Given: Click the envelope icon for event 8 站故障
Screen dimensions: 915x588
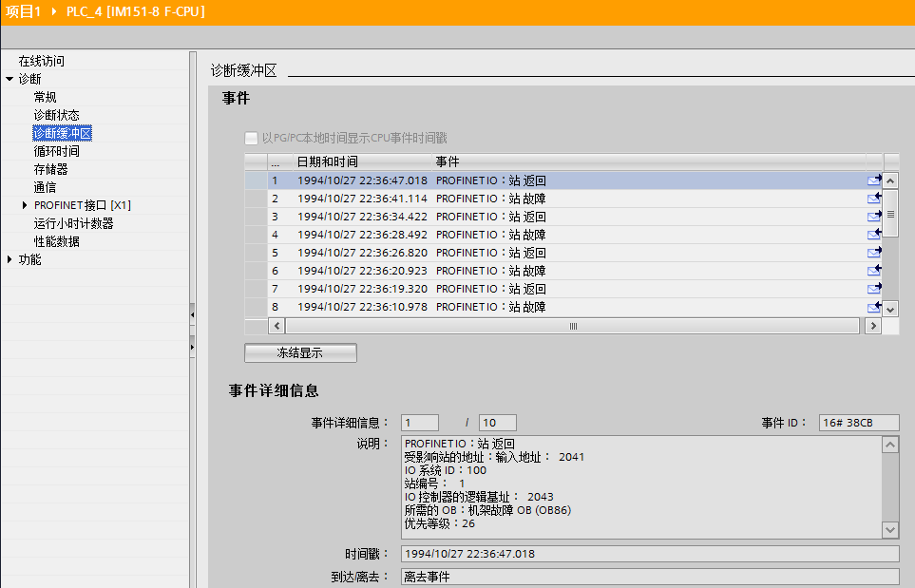Looking at the screenshot, I should point(875,306).
